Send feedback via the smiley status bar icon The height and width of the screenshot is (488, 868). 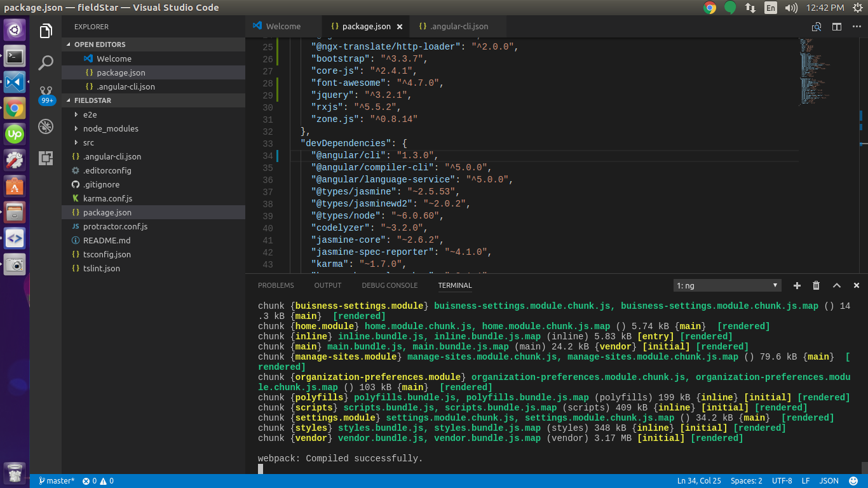point(853,481)
